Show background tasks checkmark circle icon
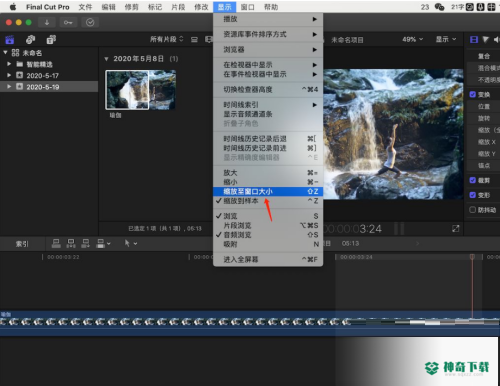This screenshot has width=500, height=386. tap(90, 22)
